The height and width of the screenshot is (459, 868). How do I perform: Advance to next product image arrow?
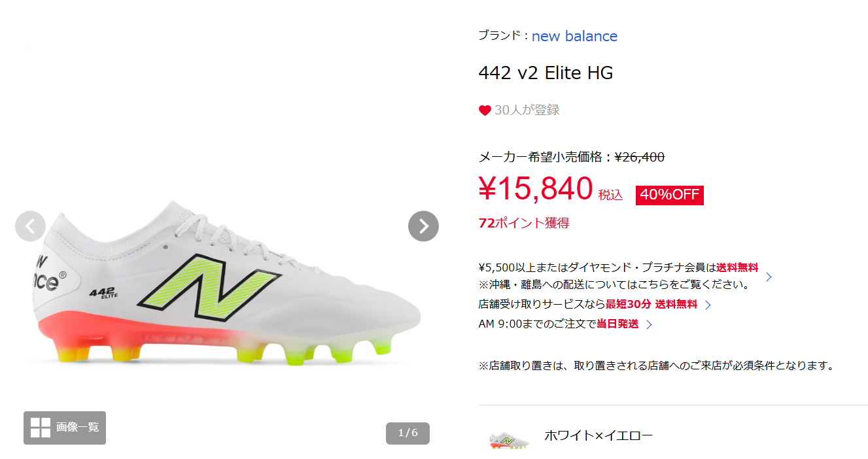pyautogui.click(x=423, y=226)
